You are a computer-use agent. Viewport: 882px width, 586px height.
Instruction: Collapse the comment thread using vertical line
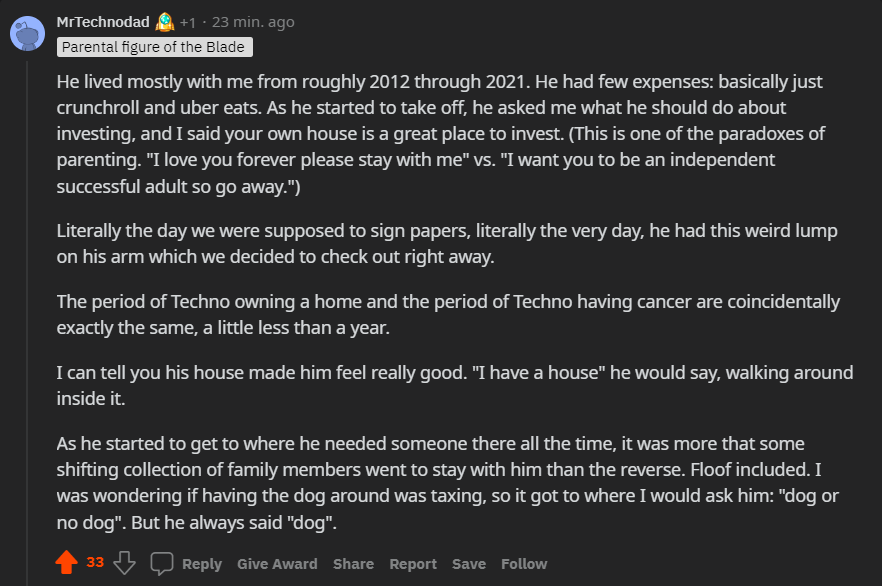pos(27,323)
